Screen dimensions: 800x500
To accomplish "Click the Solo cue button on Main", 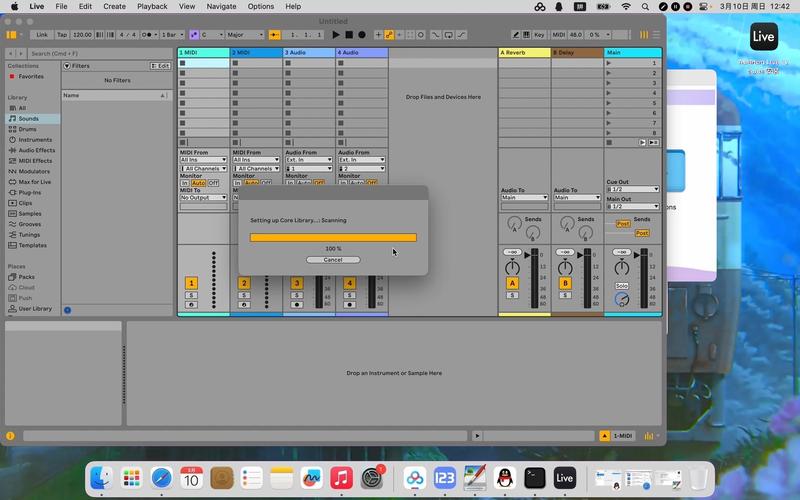I will coord(621,286).
